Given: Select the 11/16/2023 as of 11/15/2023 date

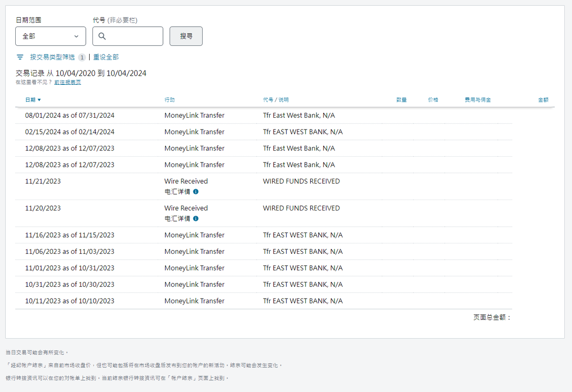Looking at the screenshot, I should point(70,235).
